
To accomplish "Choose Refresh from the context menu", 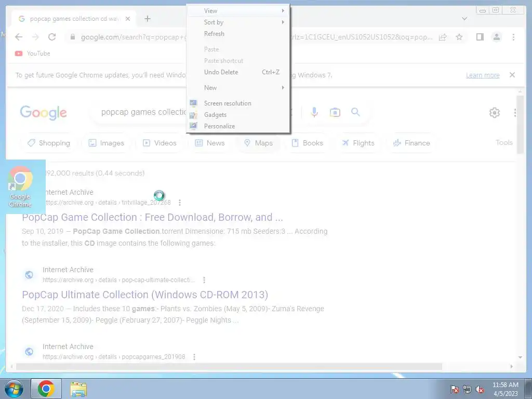I will [x=238, y=34].
